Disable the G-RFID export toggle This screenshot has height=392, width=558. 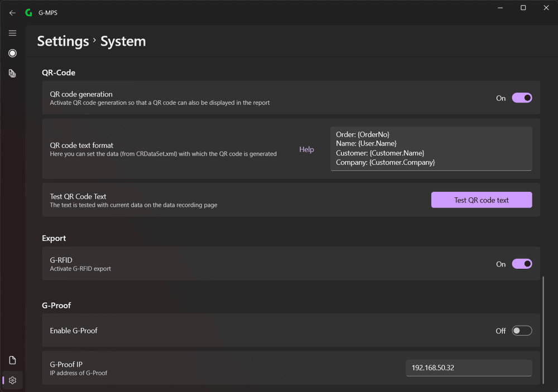522,264
